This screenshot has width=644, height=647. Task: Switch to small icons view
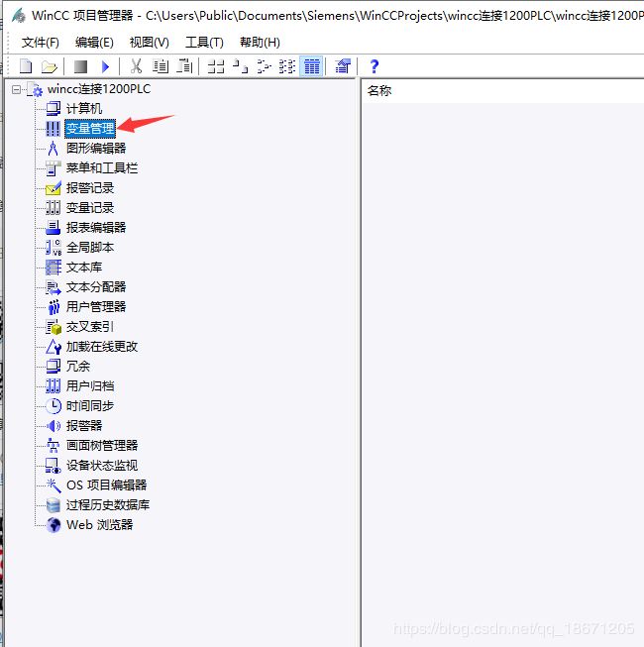240,66
